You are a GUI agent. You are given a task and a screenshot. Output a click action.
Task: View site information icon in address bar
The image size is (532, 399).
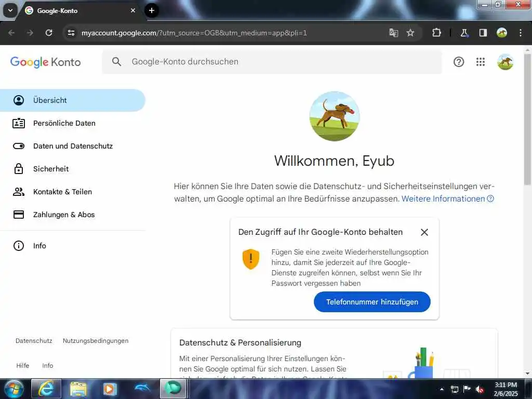pos(71,33)
